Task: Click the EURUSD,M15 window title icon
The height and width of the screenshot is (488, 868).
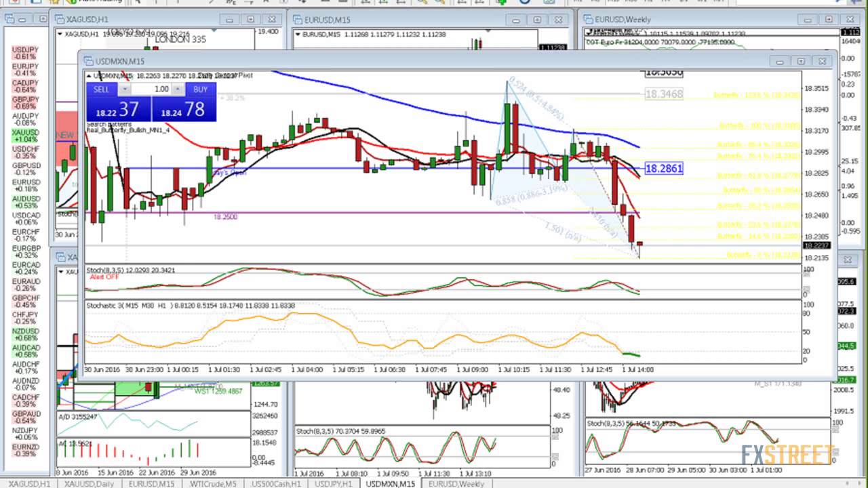Action: pos(298,19)
